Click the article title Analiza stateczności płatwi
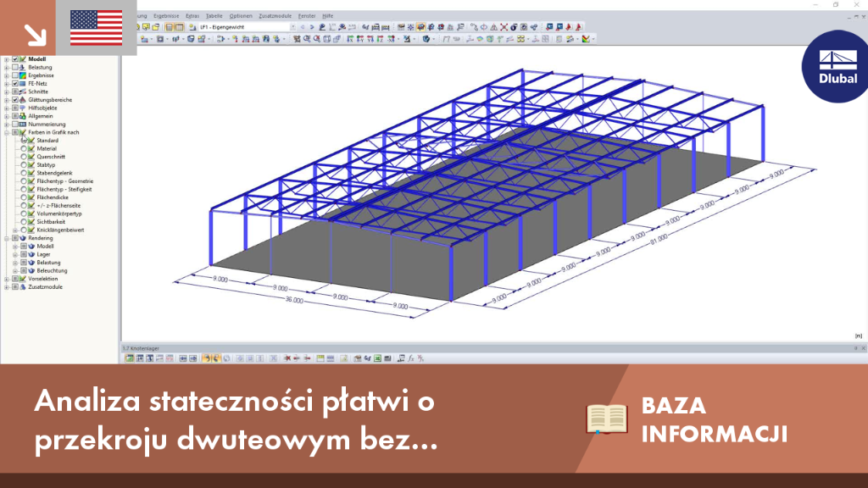Screen dimensions: 868x488 click(x=236, y=420)
